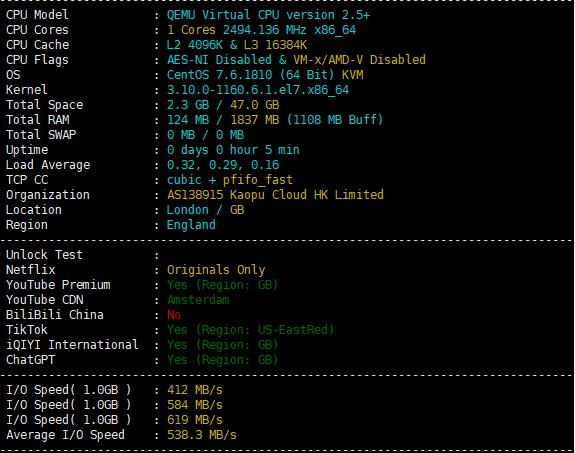Click the Load Average value 0.32, 0.29, 0.16
This screenshot has height=453, width=575.
(x=223, y=165)
